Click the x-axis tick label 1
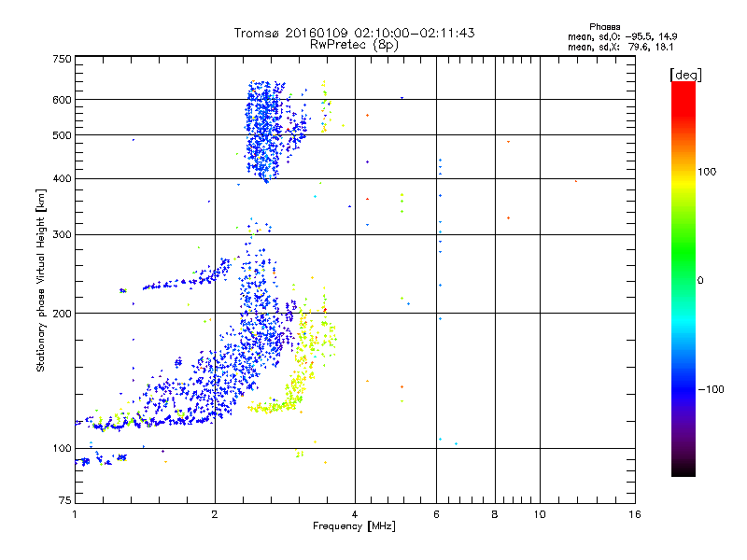 click(75, 514)
